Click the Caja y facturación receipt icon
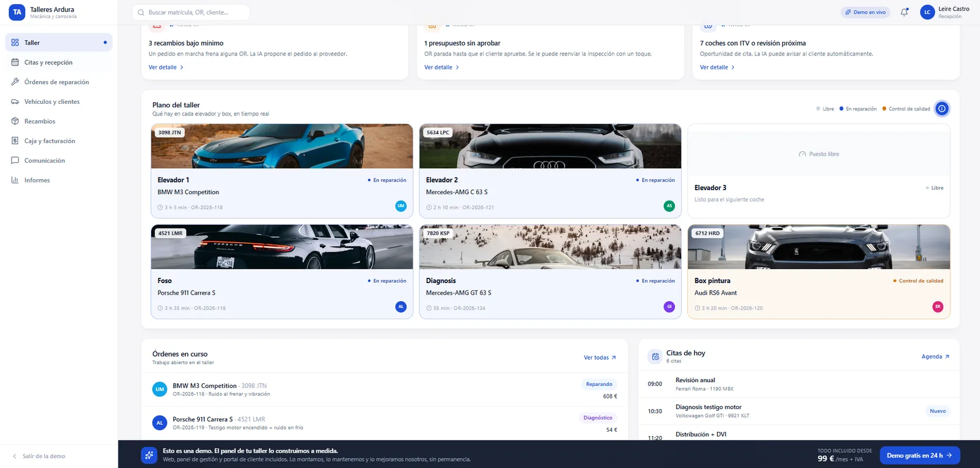Screen dimensions: 980x468 click(x=15, y=141)
